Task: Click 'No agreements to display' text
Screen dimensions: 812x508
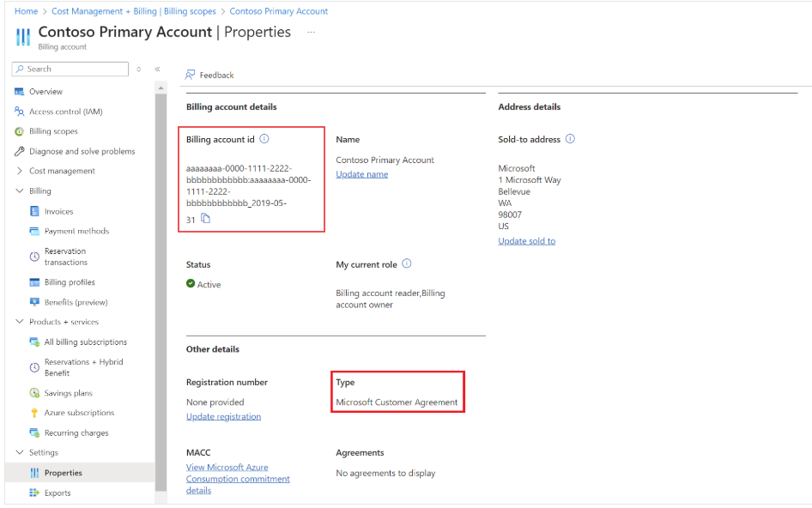Action: click(385, 473)
